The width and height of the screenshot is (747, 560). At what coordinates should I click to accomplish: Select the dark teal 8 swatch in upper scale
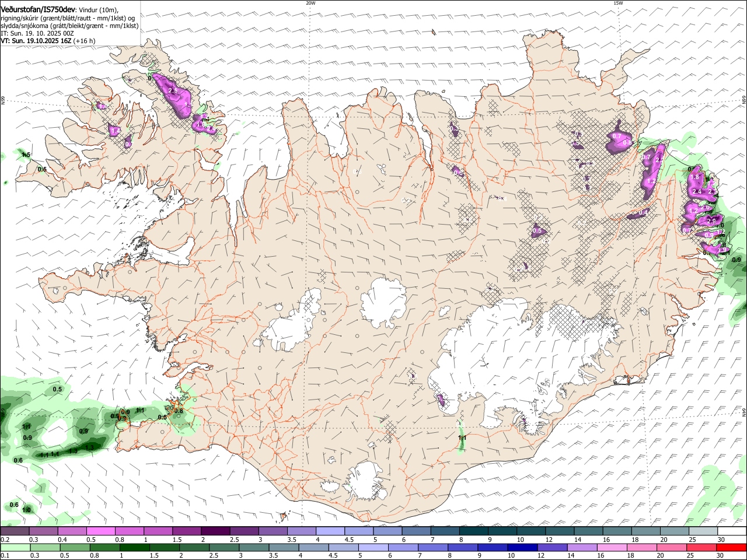pyautogui.click(x=474, y=531)
